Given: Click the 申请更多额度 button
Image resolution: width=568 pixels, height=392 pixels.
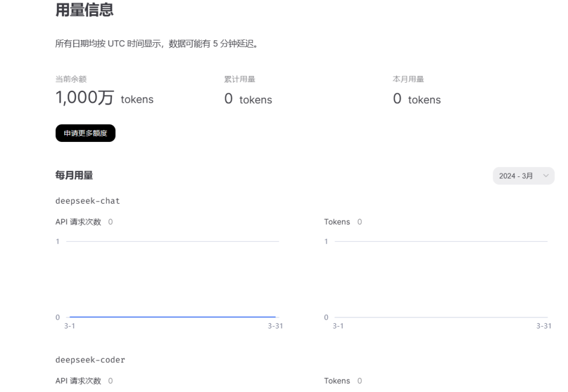Looking at the screenshot, I should click(x=85, y=133).
